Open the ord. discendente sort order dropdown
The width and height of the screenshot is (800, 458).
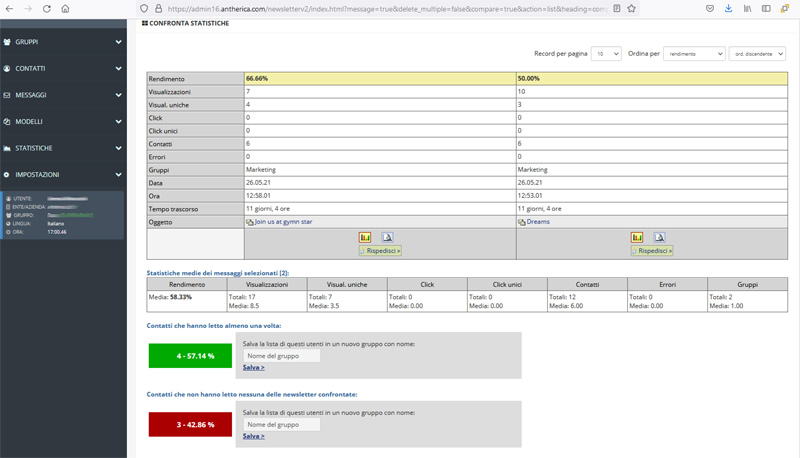click(757, 54)
